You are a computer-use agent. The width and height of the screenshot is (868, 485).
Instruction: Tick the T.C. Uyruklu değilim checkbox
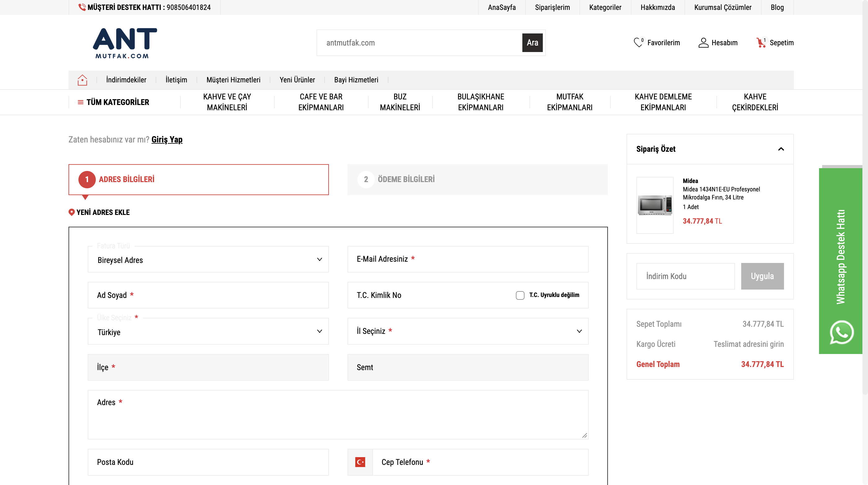click(x=520, y=295)
